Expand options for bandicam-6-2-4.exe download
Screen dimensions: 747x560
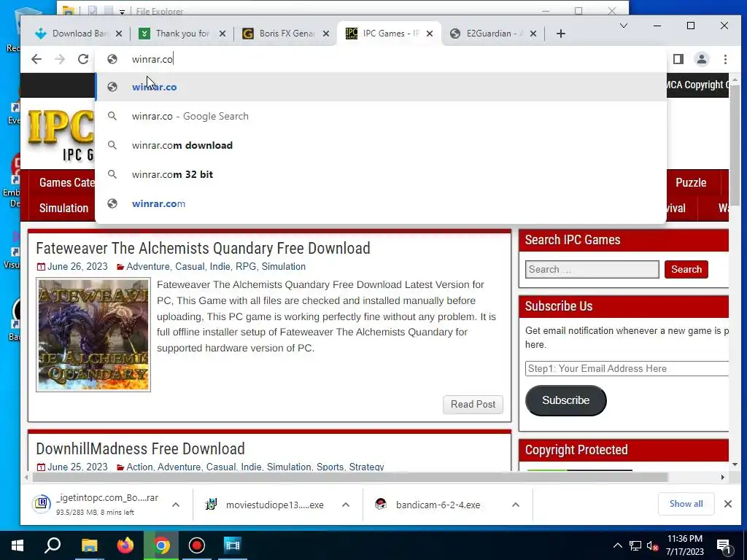pyautogui.click(x=516, y=505)
